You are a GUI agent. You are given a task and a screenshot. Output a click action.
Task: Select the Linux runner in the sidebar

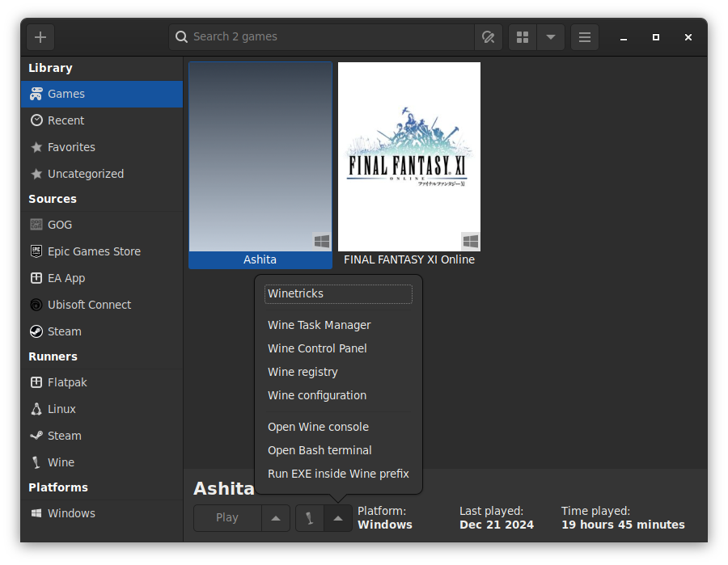[36, 408]
